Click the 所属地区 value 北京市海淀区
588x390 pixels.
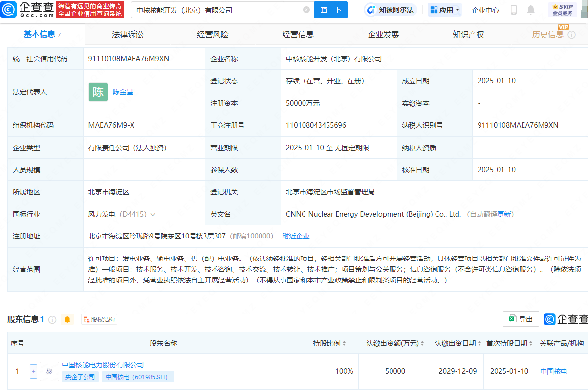[x=109, y=192]
